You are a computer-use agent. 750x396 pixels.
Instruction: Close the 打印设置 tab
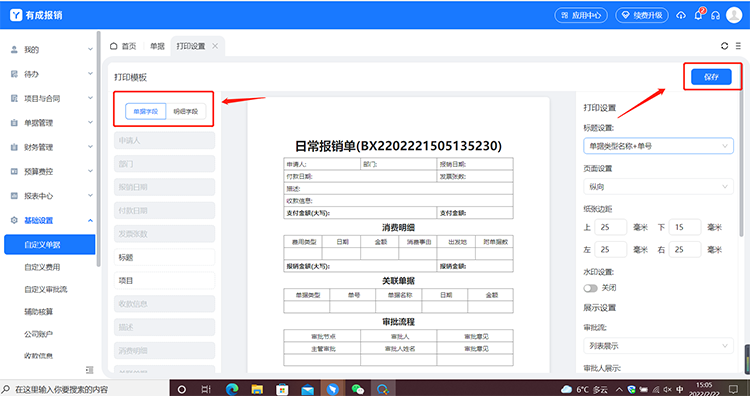point(215,46)
